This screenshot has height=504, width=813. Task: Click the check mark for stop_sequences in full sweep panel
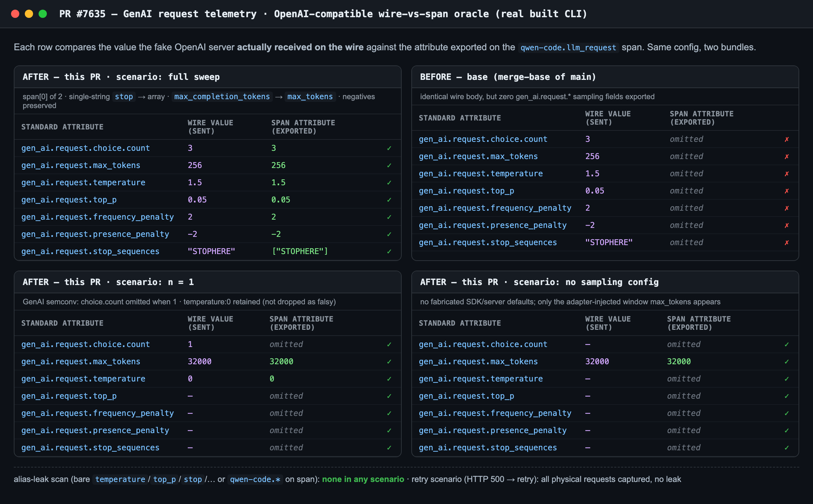(389, 252)
